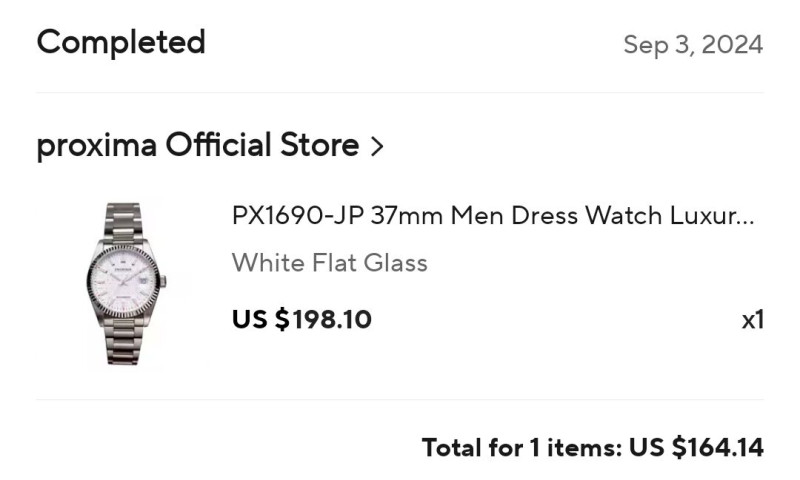Click the "Total for 1 items" label
This screenshot has height=480, width=800.
520,447
